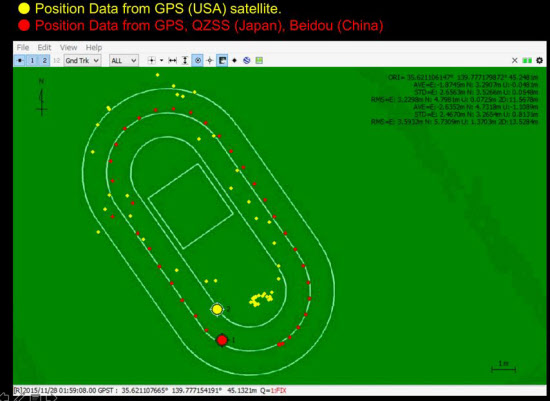Viewport: 550px width, 401px height.
Task: Open the Help menu
Action: click(x=94, y=47)
